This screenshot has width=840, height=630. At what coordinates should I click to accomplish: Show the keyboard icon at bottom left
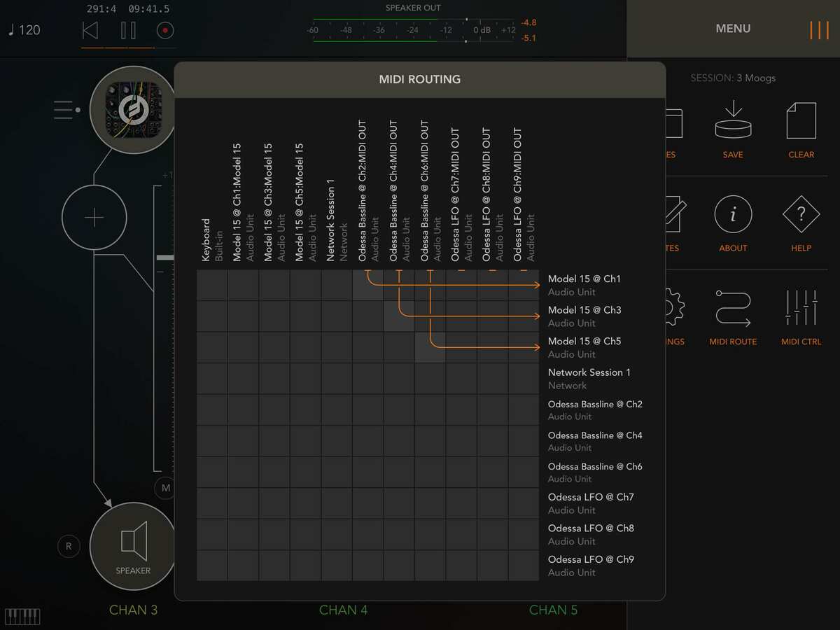[23, 617]
